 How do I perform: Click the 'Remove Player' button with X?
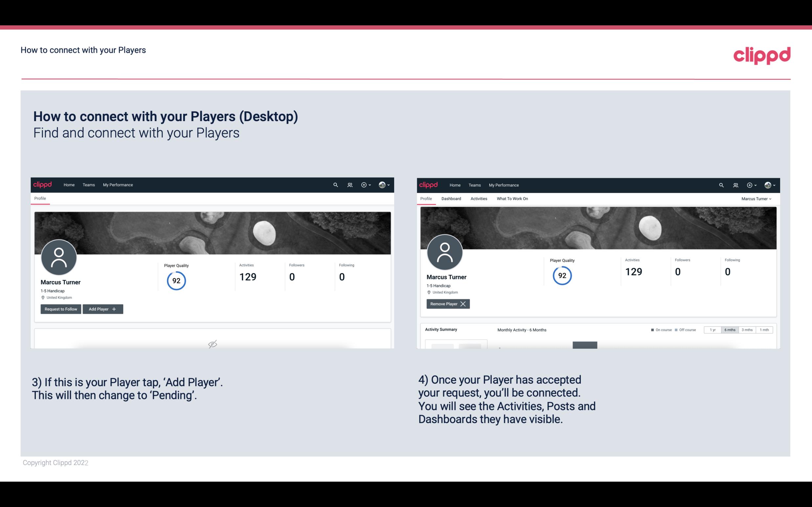pyautogui.click(x=447, y=303)
